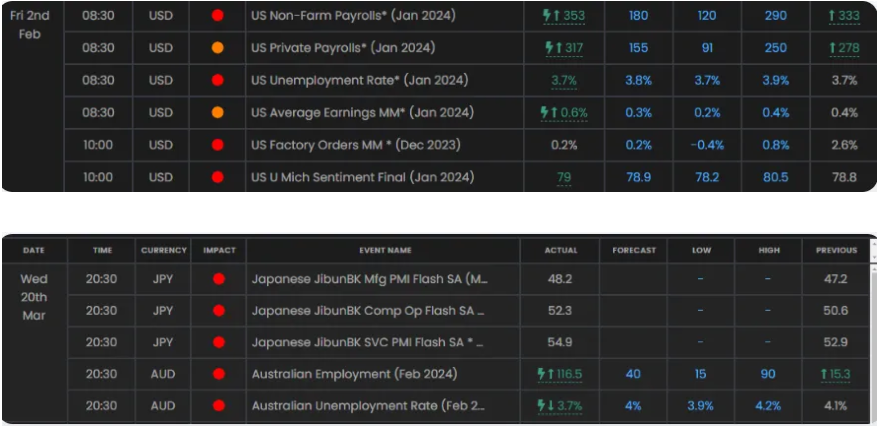Viewport: 887px width, 432px height.
Task: Click the red impact dot for Australian Employment
Action: click(218, 374)
